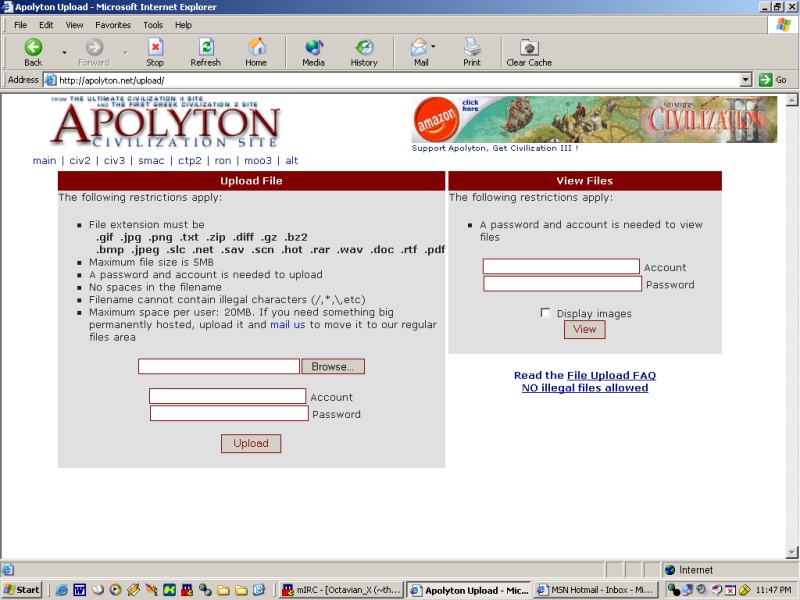This screenshot has height=600, width=800.
Task: Click the Print toolbar icon
Action: pos(472,47)
